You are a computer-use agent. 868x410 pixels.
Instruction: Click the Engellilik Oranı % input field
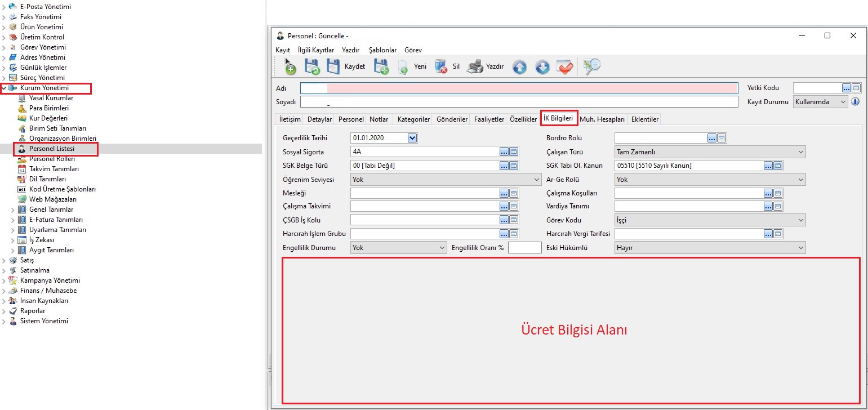click(524, 248)
